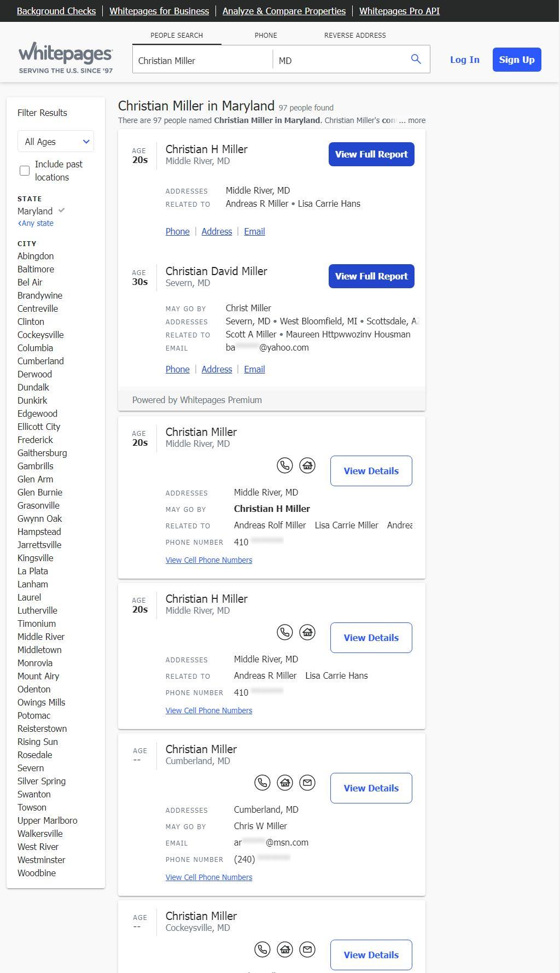560x973 pixels.
Task: Filter results by Baltimore city
Action: (36, 269)
